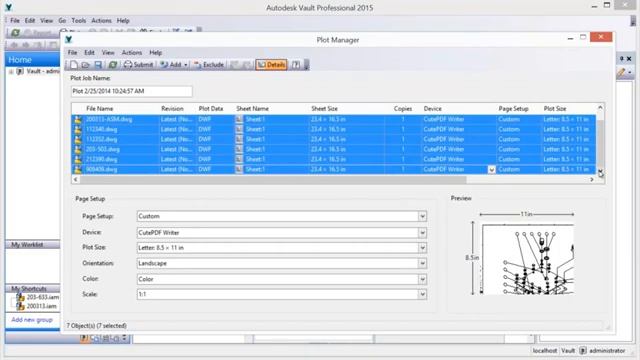Select the 200313-ASM.dwg row
640x360 pixels.
[x=334, y=119]
